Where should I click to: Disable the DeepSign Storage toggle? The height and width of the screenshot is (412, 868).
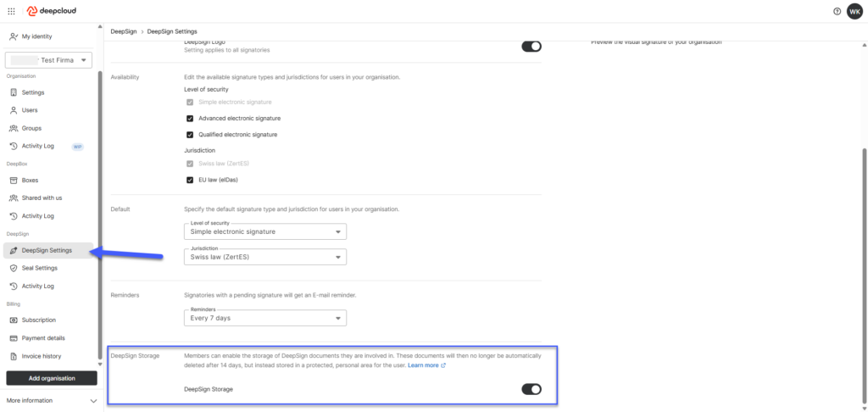(531, 389)
